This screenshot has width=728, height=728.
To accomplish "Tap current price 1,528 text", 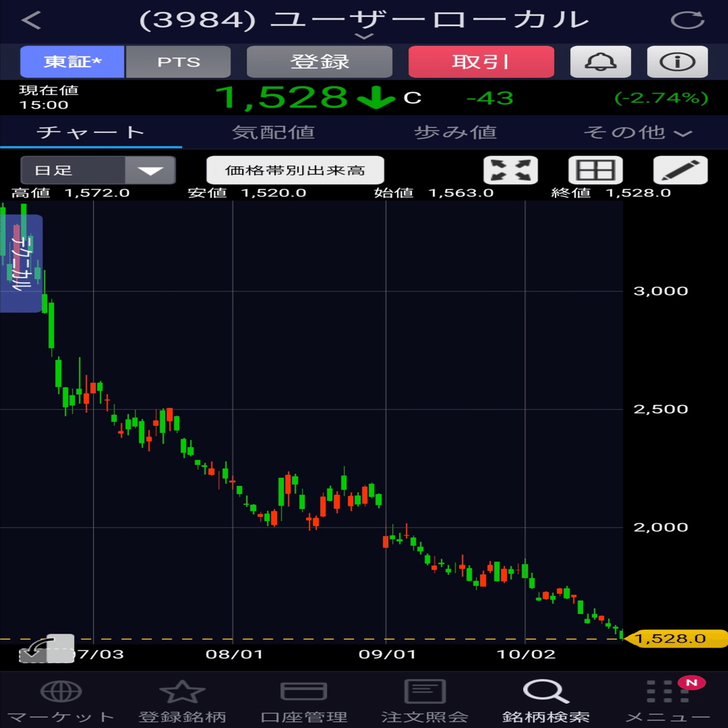I will pos(282,98).
